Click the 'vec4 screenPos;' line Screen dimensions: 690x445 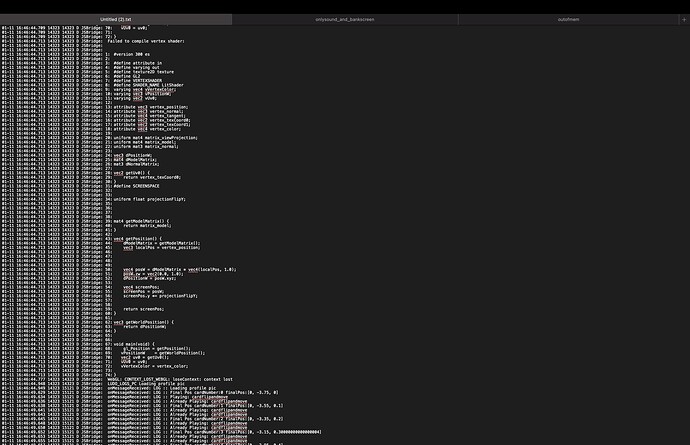point(141,287)
